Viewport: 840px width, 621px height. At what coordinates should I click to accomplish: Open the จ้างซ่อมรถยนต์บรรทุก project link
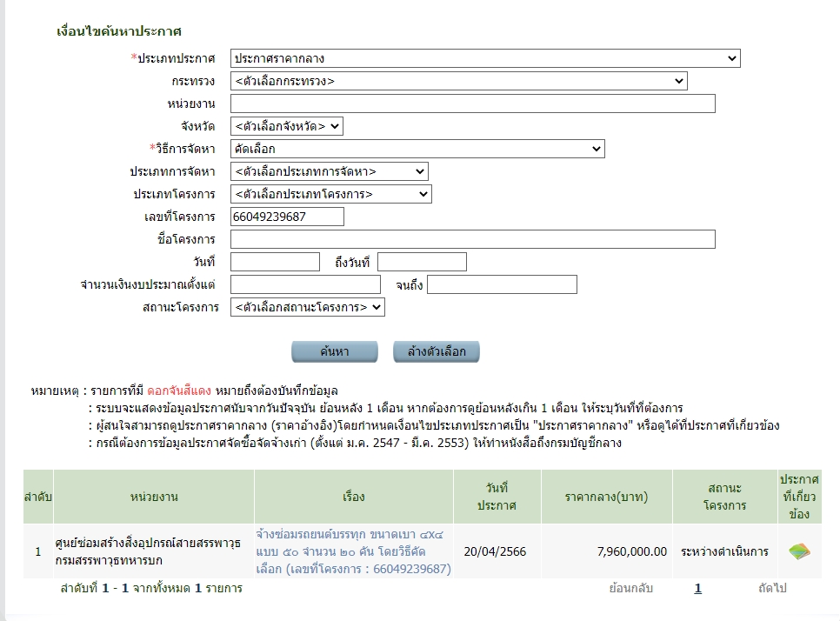353,551
